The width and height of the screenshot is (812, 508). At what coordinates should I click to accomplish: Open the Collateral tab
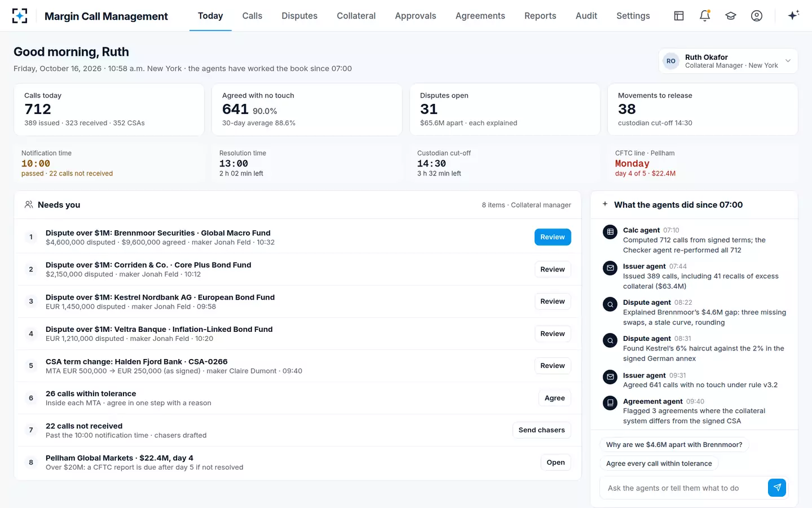click(x=356, y=16)
